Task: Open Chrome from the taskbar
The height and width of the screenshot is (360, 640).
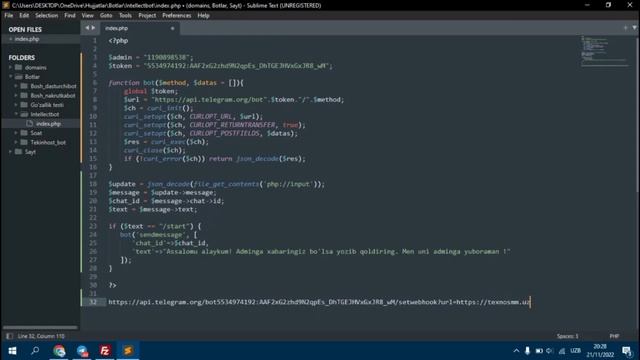Action: 59,351
